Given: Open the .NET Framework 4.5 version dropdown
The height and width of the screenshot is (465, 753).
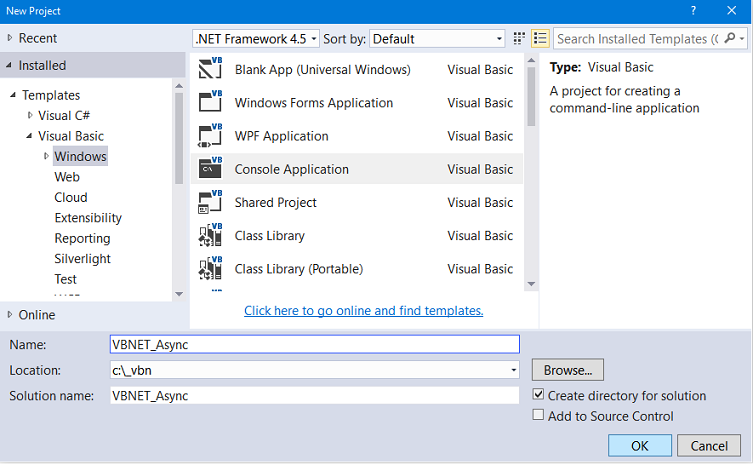Looking at the screenshot, I should [255, 38].
